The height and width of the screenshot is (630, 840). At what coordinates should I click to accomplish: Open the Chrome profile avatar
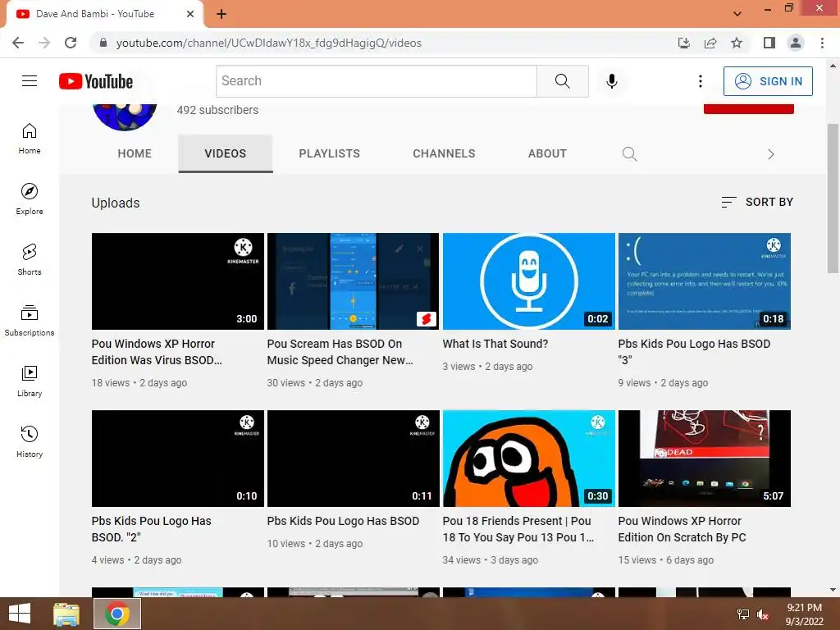[x=796, y=43]
